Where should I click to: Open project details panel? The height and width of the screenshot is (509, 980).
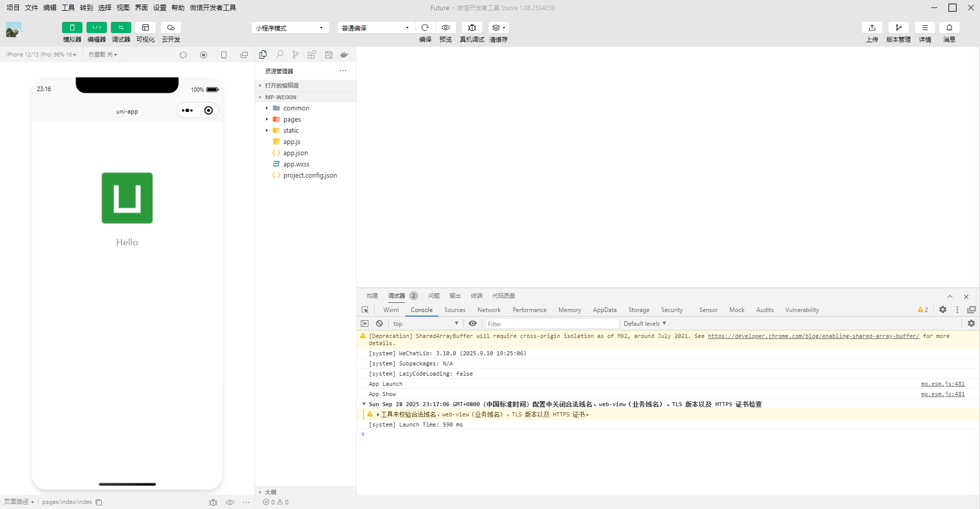click(925, 27)
